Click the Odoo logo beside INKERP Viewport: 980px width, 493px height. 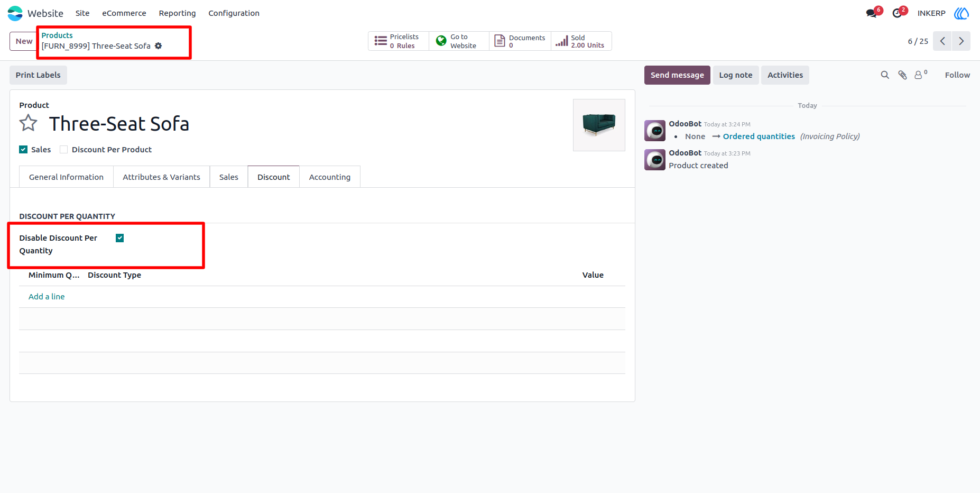tap(961, 13)
